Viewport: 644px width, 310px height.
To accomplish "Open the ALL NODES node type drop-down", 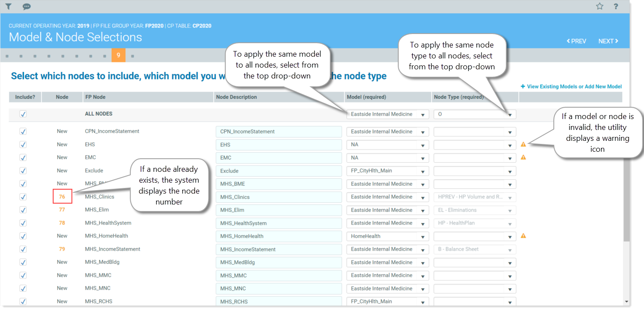I will [x=475, y=114].
